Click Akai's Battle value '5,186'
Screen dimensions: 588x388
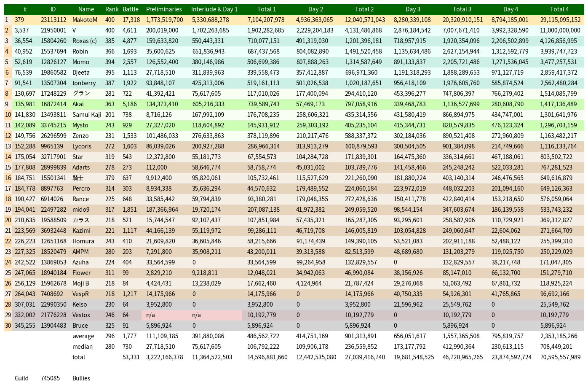[x=130, y=104]
